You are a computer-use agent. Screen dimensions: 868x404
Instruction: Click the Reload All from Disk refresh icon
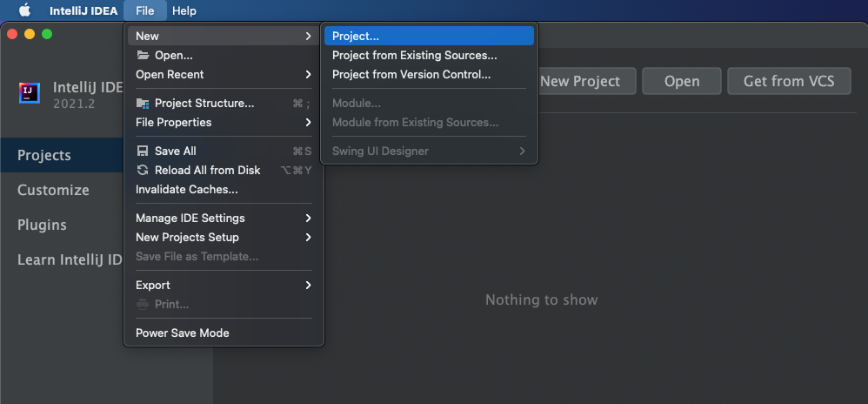pos(143,170)
